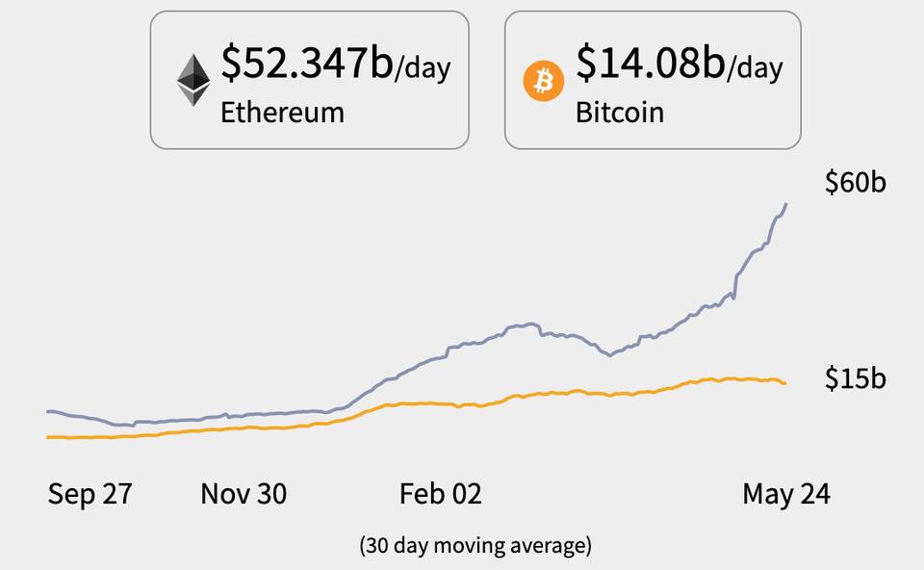Click the $14.08b/day Bitcoin value
This screenshot has width=924, height=570.
coord(680,63)
